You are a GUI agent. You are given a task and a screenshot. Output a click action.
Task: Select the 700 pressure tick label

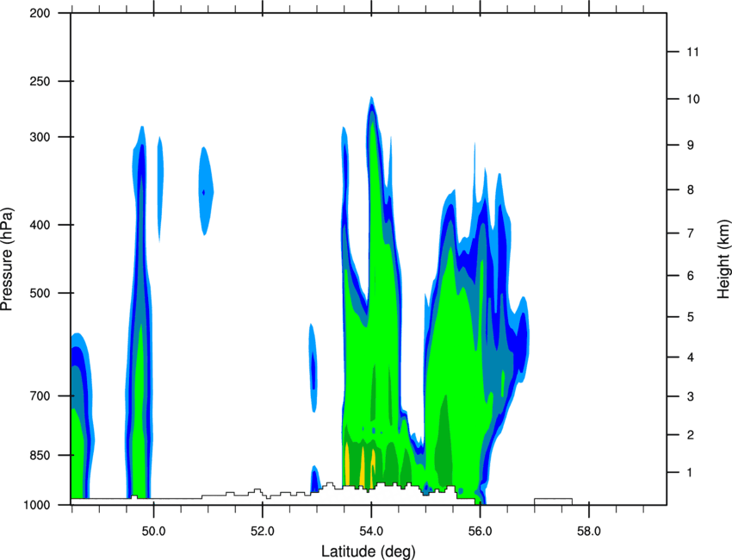click(40, 396)
